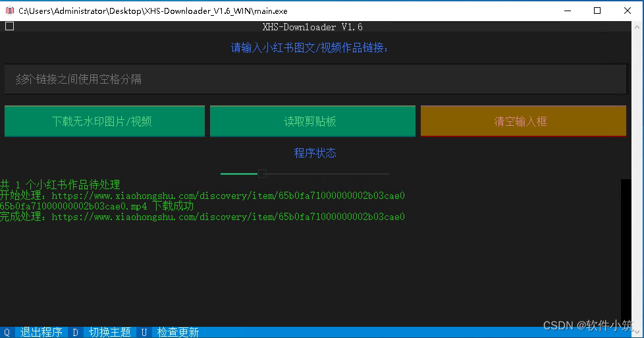Click 退出程序 in the footer
The width and height of the screenshot is (644, 338).
coord(41,332)
